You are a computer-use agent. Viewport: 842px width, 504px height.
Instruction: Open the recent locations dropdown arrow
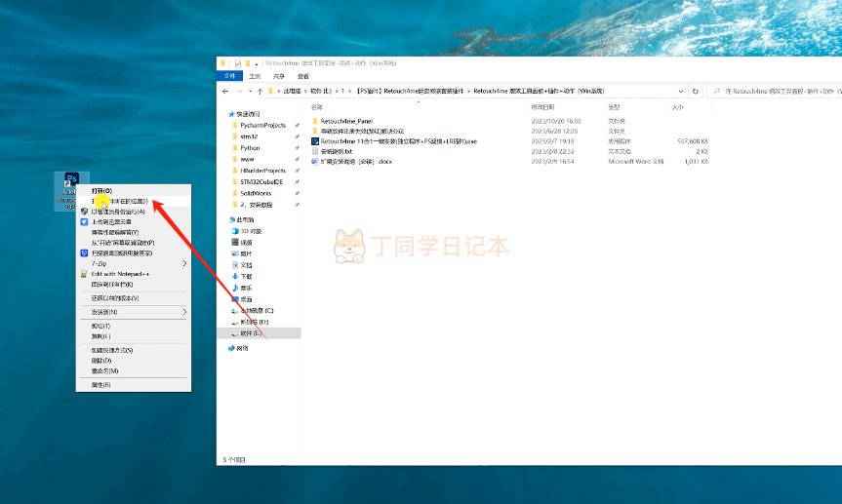pyautogui.click(x=250, y=92)
